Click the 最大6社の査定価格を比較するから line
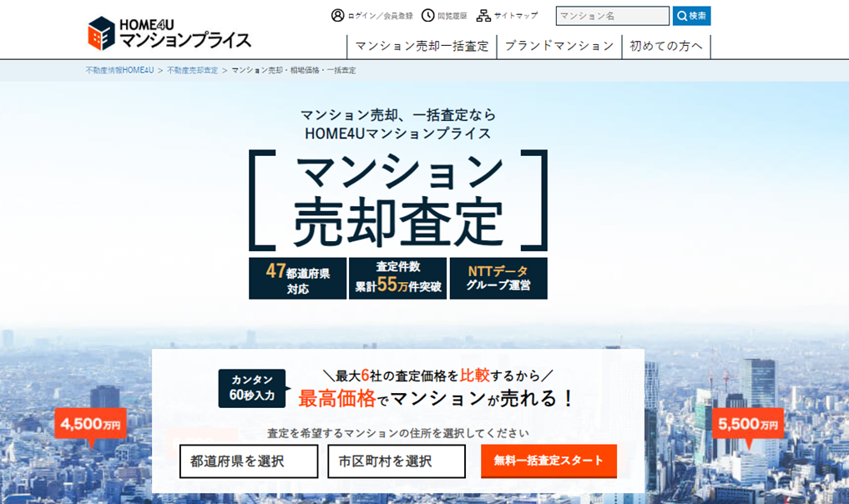849x504 pixels. (x=438, y=375)
